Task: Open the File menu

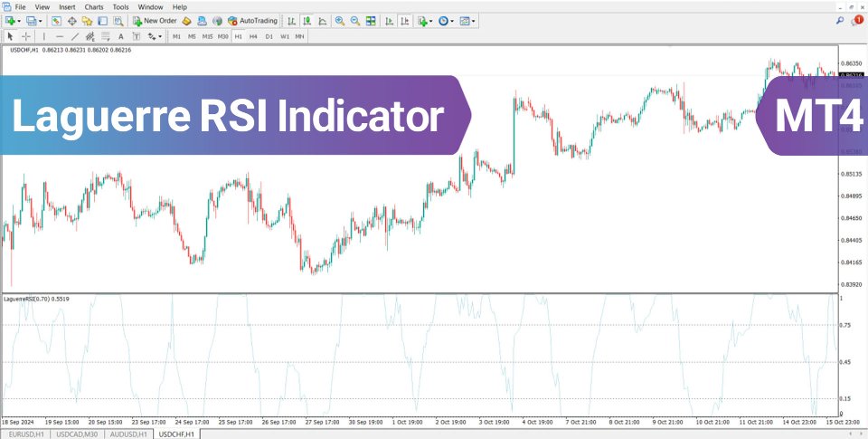Action: (x=21, y=7)
